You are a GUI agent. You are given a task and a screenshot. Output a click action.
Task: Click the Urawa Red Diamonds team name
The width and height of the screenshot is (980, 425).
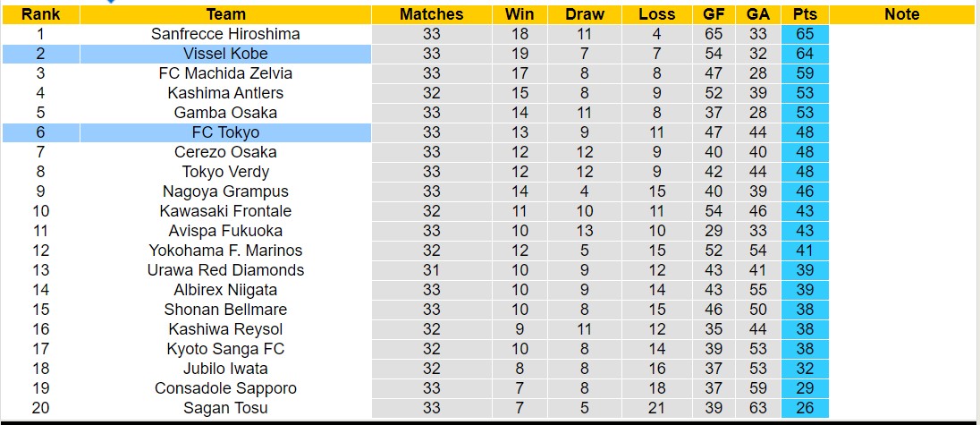[x=225, y=270]
